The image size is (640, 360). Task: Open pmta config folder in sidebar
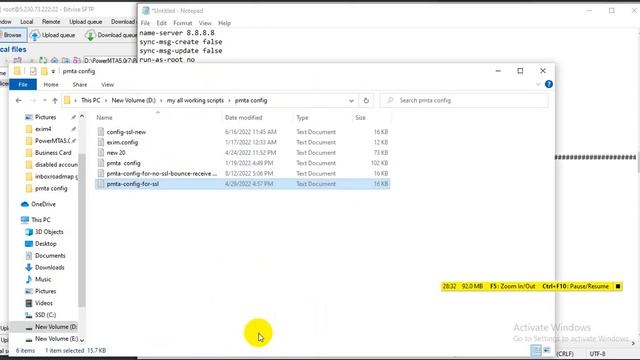[x=51, y=189]
